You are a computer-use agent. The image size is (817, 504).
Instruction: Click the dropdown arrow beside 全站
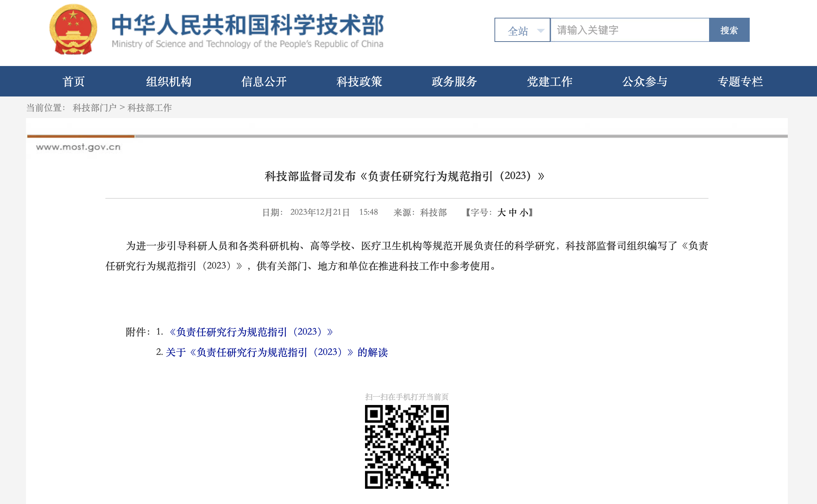(x=541, y=31)
